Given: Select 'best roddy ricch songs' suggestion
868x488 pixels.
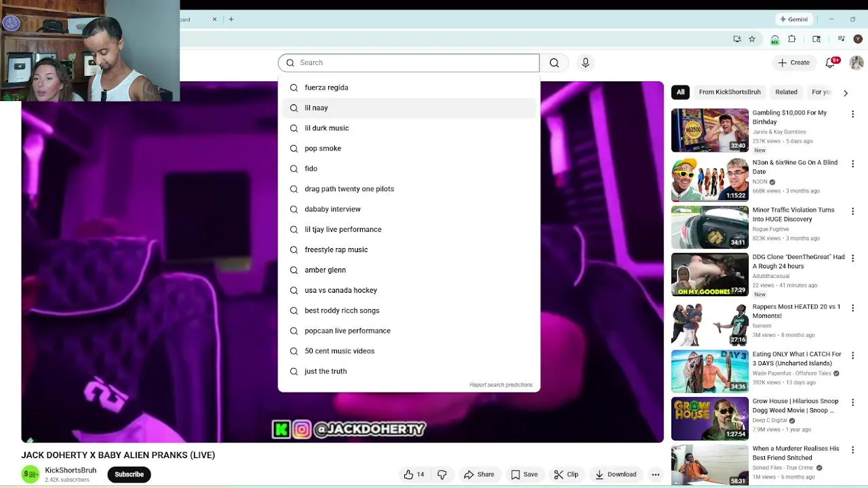Looking at the screenshot, I should (409, 310).
